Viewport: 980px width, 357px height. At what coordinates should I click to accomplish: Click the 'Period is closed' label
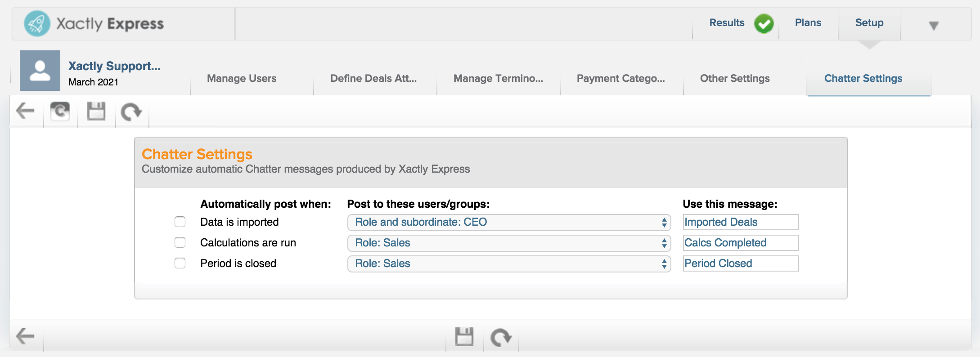point(238,263)
